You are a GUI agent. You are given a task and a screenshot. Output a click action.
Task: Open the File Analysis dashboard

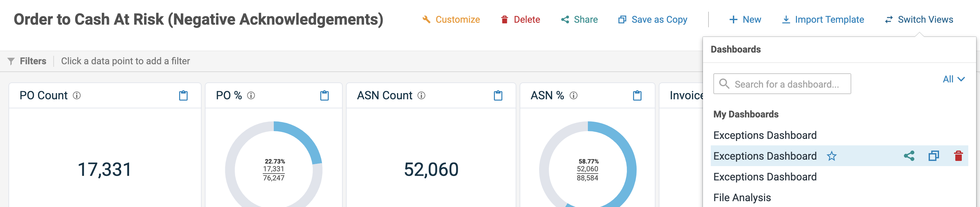pyautogui.click(x=742, y=198)
